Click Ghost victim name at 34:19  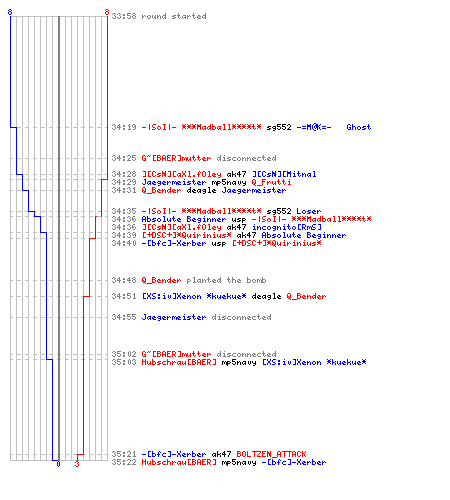[359, 127]
